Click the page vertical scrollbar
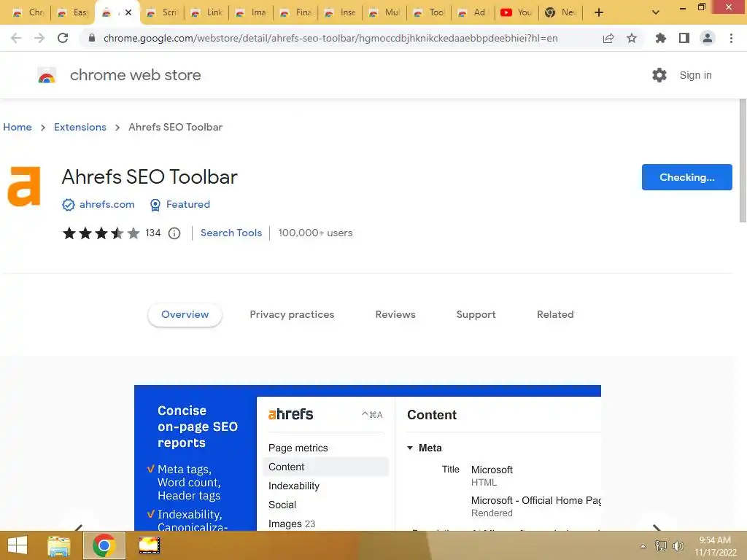This screenshot has height=560, width=747. (743, 160)
